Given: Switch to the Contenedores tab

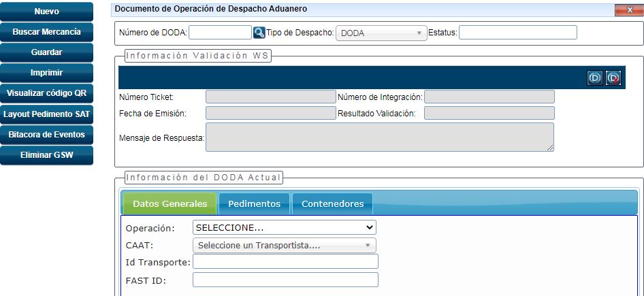Looking at the screenshot, I should point(332,203).
